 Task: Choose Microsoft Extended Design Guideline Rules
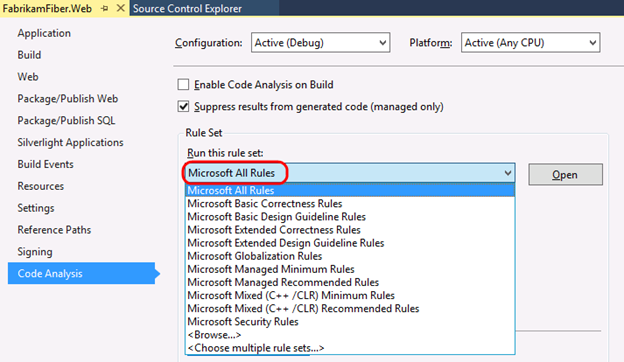click(x=350, y=243)
